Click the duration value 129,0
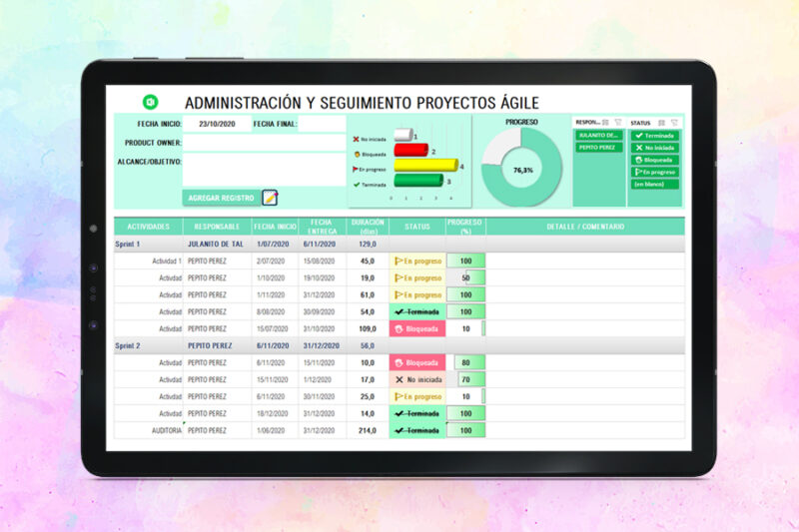The image size is (799, 532). [368, 245]
